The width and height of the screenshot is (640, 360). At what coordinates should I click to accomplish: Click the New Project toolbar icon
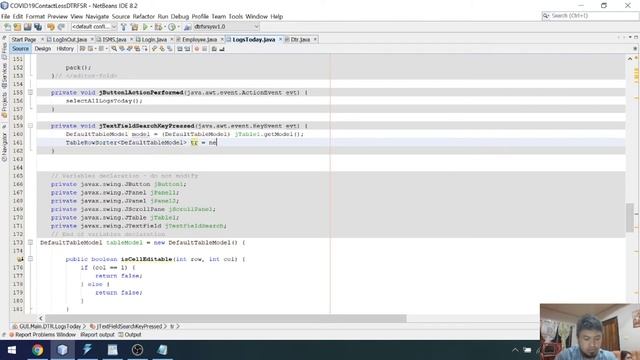17,27
